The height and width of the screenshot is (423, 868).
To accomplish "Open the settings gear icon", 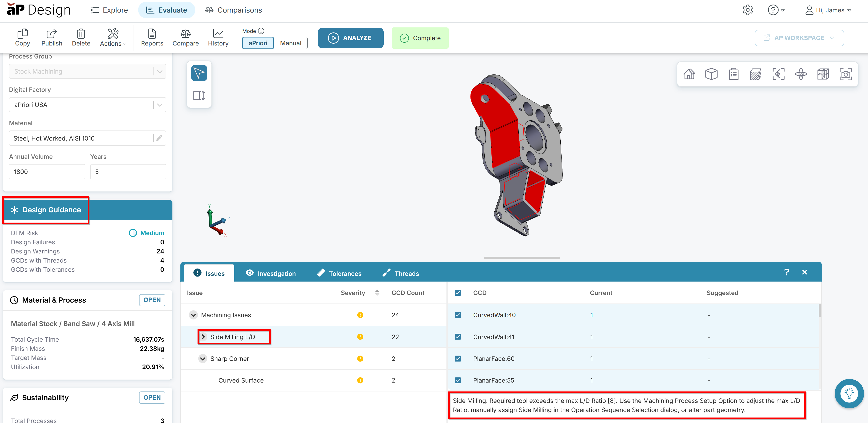I will coord(747,10).
